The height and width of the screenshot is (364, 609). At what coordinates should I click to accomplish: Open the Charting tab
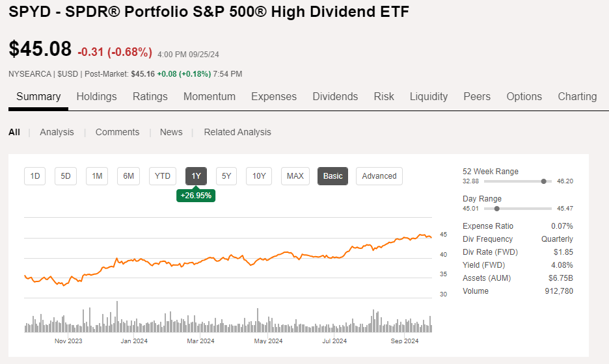pyautogui.click(x=577, y=97)
